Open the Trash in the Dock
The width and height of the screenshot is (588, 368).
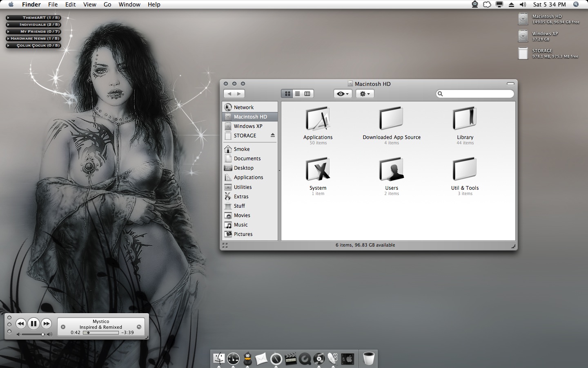(x=369, y=358)
